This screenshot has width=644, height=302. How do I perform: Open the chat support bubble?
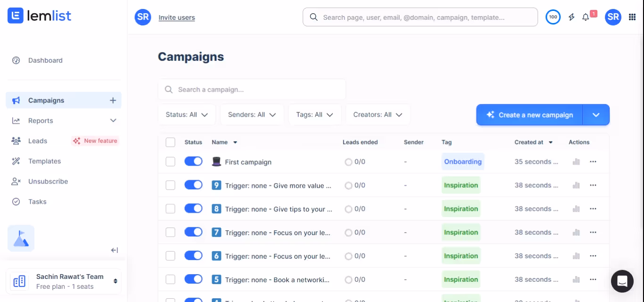click(x=622, y=281)
